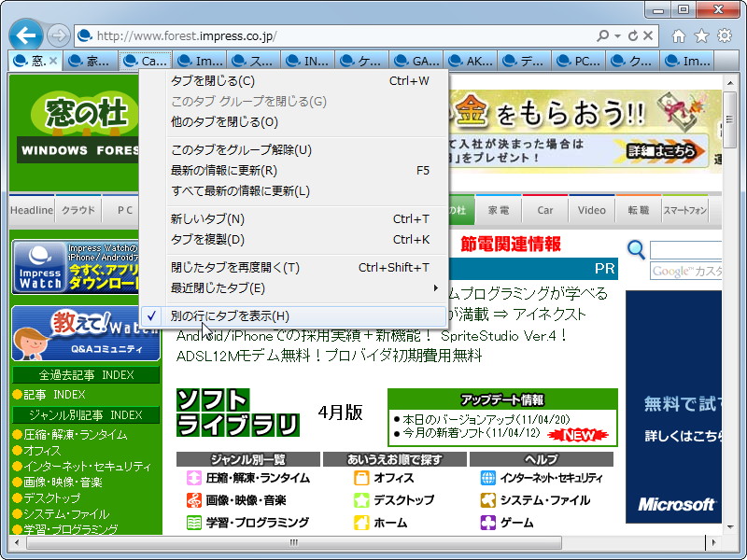This screenshot has height=560, width=747.
Task: Click the デスクトップ category icon
Action: point(361,500)
